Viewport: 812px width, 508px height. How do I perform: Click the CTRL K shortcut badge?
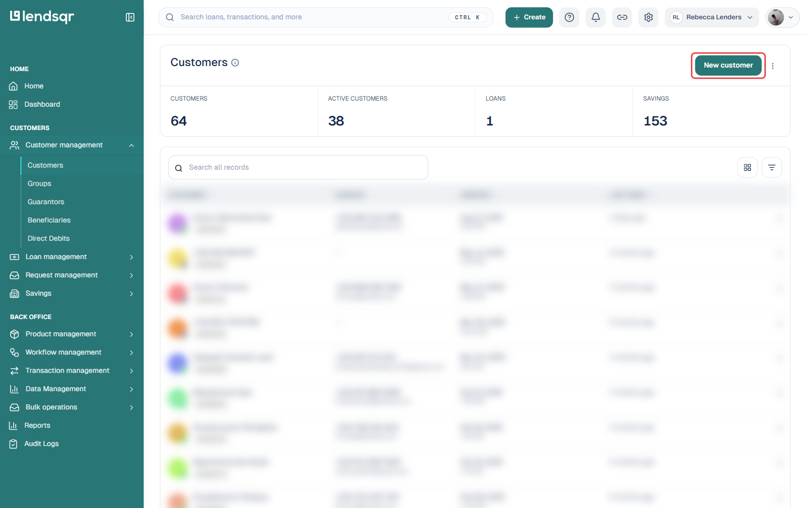click(467, 17)
